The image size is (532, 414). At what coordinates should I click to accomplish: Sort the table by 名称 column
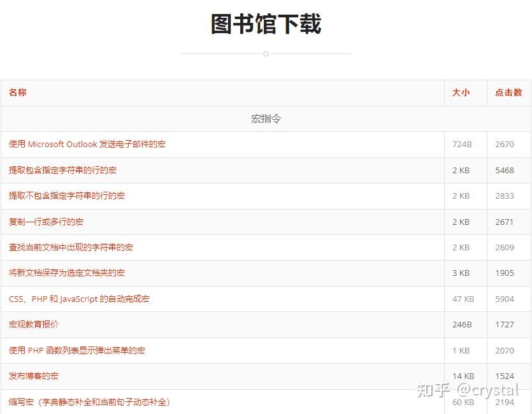click(x=17, y=92)
